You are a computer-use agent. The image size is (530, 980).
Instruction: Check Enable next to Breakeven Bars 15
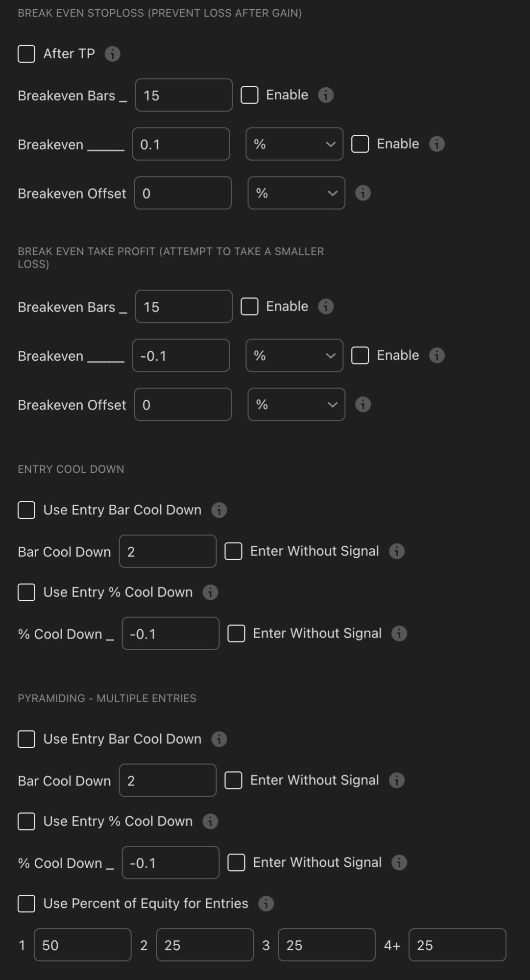[249, 95]
